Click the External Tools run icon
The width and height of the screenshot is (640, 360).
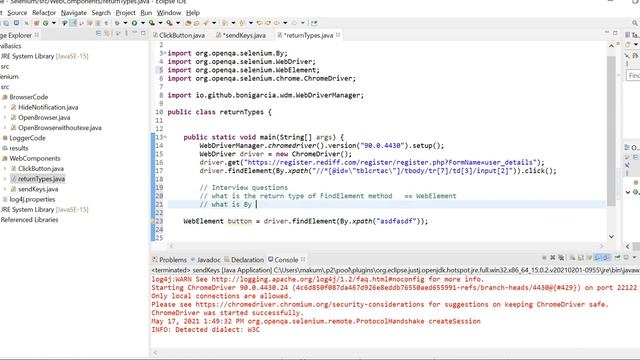pyautogui.click(x=169, y=23)
